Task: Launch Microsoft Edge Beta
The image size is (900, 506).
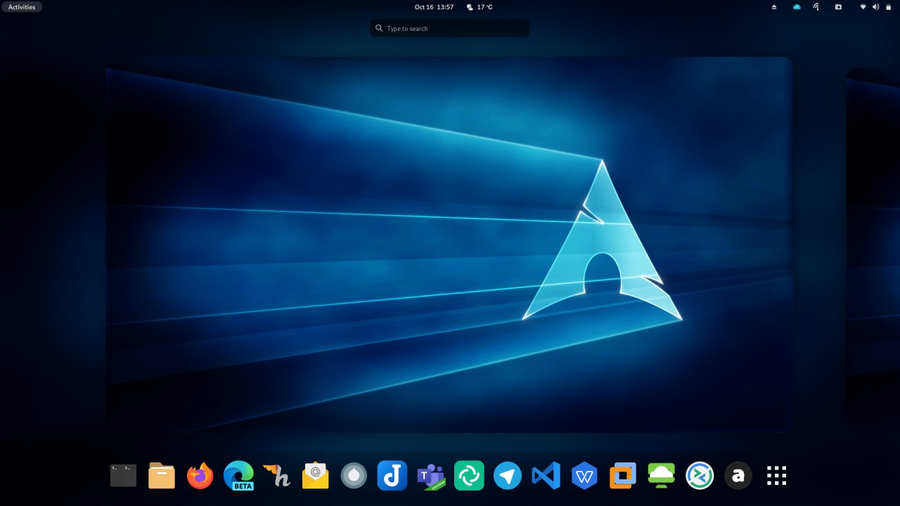Action: (239, 476)
